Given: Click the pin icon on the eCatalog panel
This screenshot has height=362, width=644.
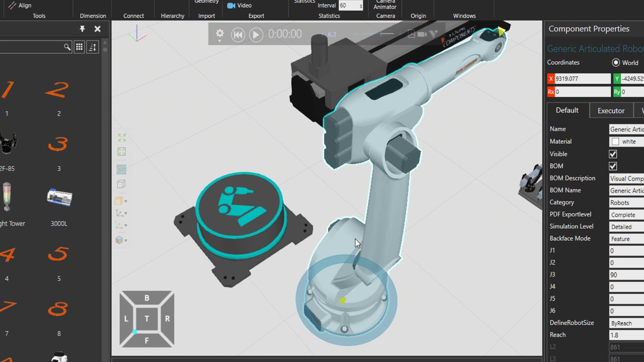Looking at the screenshot, I should pyautogui.click(x=82, y=29).
